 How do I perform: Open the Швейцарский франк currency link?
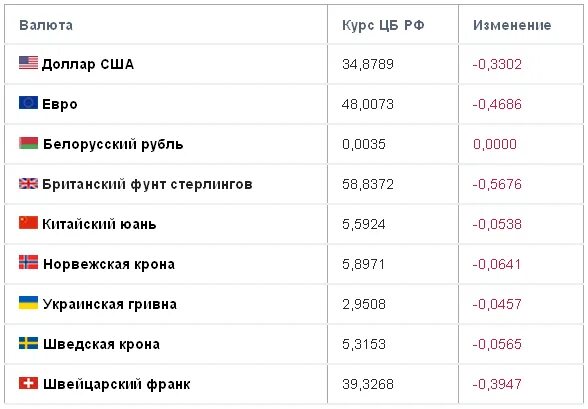point(117,384)
